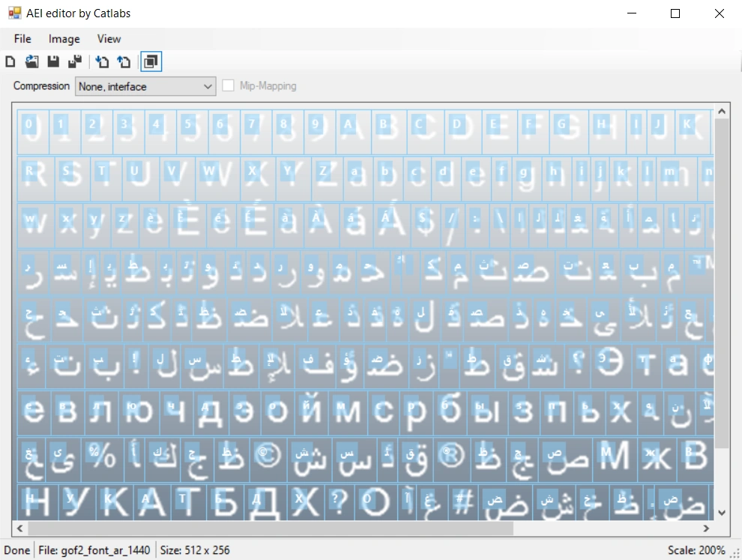Image resolution: width=742 pixels, height=560 pixels.
Task: Select the "G" glyph cell
Action: [x=569, y=132]
